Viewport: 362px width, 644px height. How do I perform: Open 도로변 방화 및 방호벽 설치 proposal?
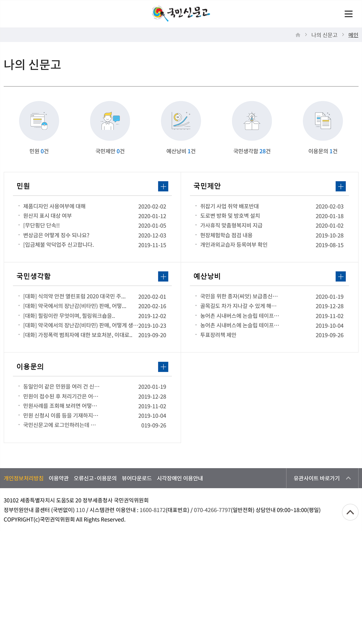[x=230, y=216]
